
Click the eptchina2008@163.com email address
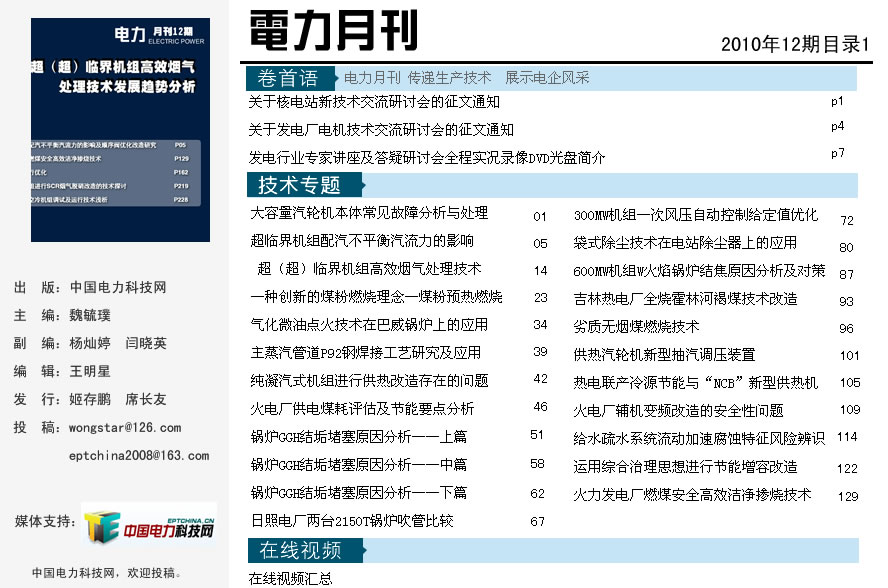tap(139, 455)
